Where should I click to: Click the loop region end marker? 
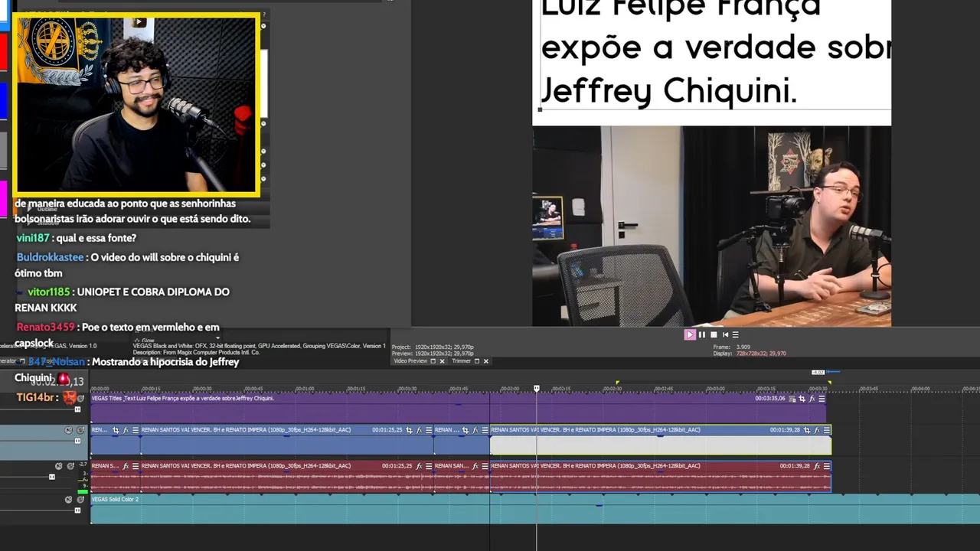pos(829,383)
